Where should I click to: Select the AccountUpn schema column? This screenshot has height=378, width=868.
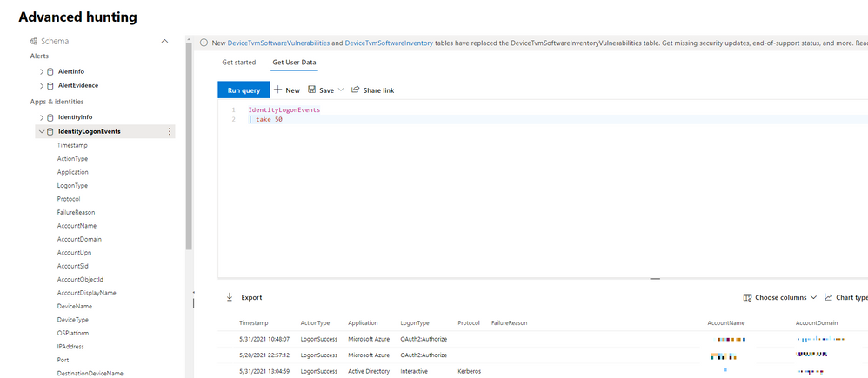tap(74, 252)
